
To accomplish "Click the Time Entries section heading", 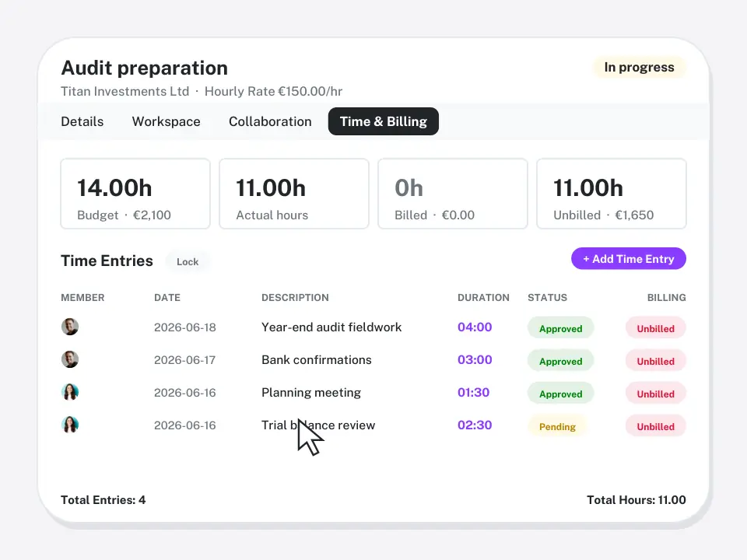I will 107,261.
